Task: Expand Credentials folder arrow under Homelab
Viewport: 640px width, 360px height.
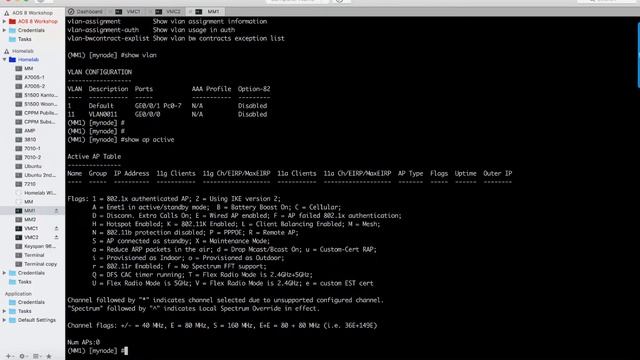Action: (x=4, y=273)
